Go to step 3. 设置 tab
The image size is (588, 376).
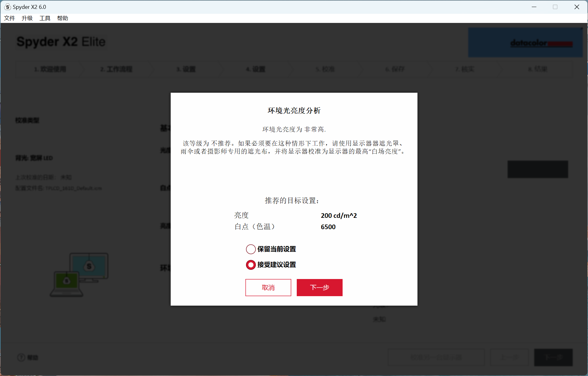(x=186, y=69)
